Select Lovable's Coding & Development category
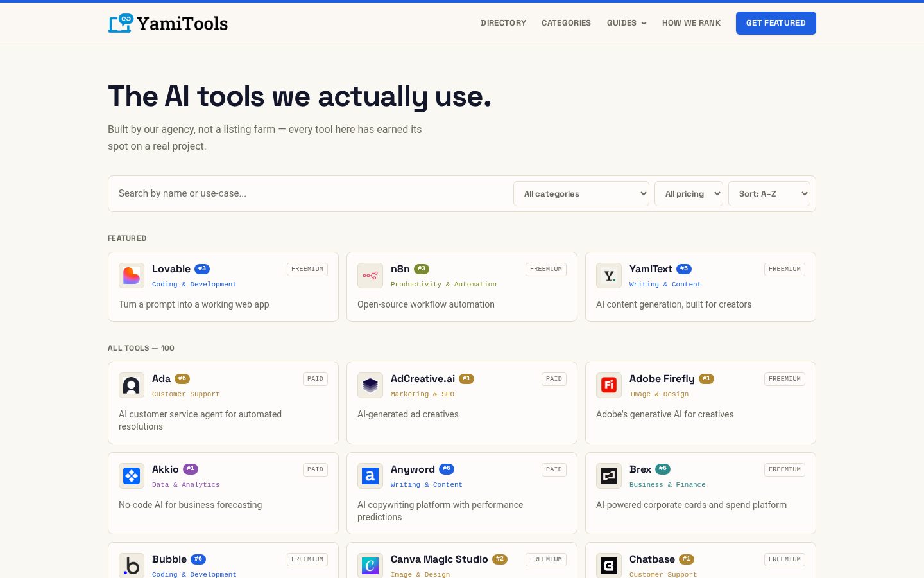The width and height of the screenshot is (924, 578). click(x=194, y=285)
